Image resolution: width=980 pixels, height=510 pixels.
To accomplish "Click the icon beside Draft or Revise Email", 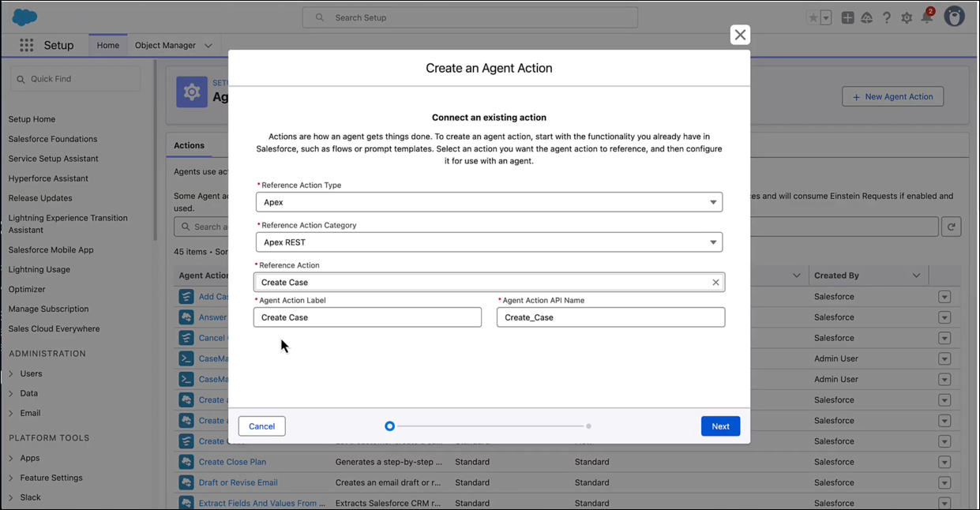I will tap(186, 482).
